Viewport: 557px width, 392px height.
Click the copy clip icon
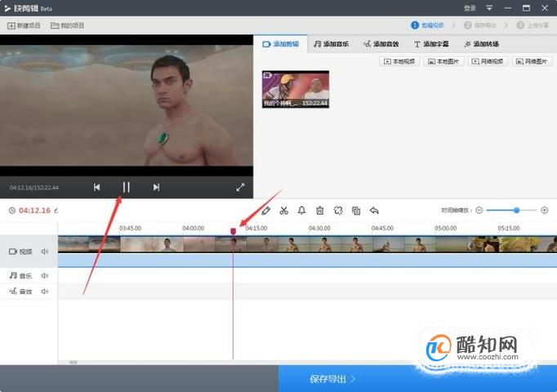pyautogui.click(x=356, y=211)
